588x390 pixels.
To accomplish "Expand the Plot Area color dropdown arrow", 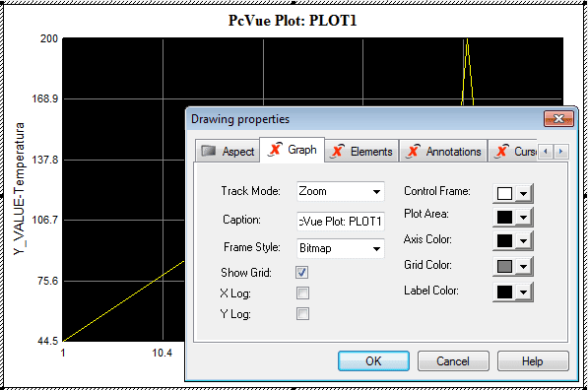I will click(523, 217).
